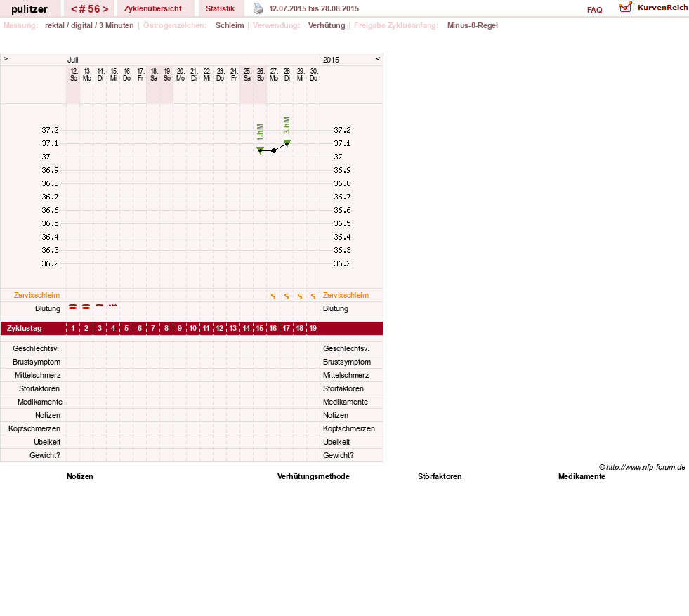Select the temperature dot on 27. Mo
The width and height of the screenshot is (689, 616).
[273, 151]
